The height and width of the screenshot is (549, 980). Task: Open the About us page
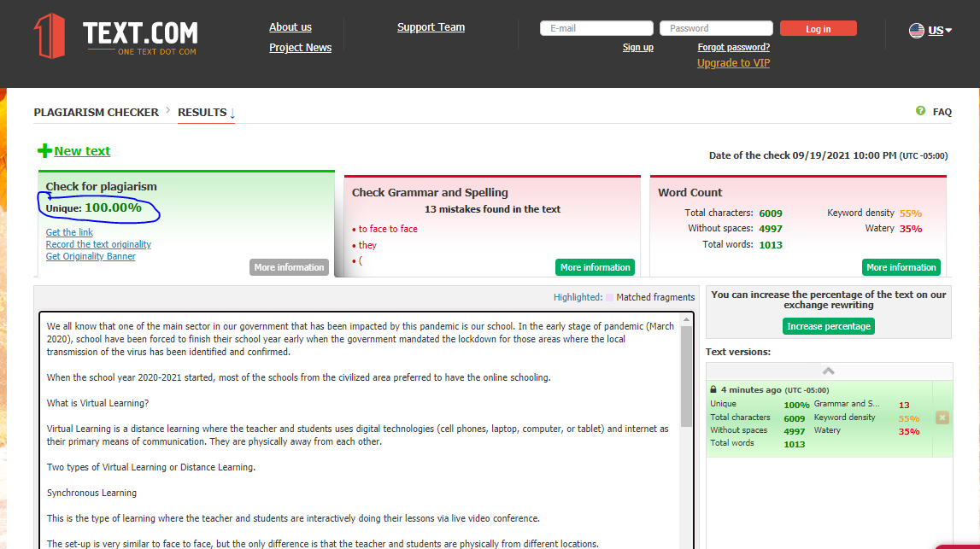[290, 26]
